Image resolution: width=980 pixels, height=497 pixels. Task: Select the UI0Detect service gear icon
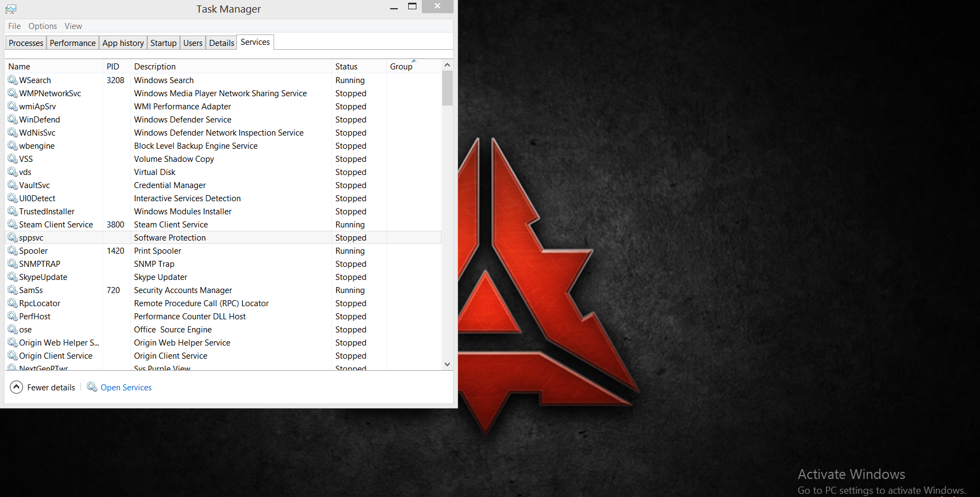tap(13, 198)
